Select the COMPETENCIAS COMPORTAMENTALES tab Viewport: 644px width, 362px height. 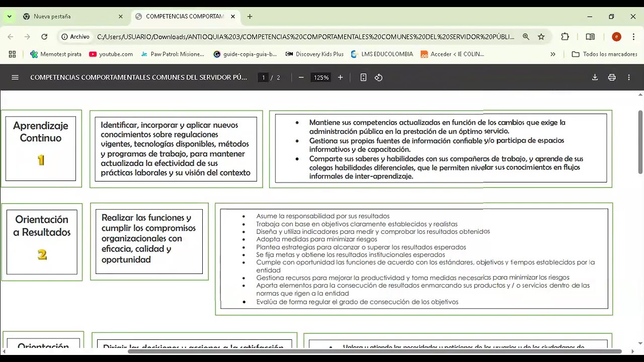point(185,17)
